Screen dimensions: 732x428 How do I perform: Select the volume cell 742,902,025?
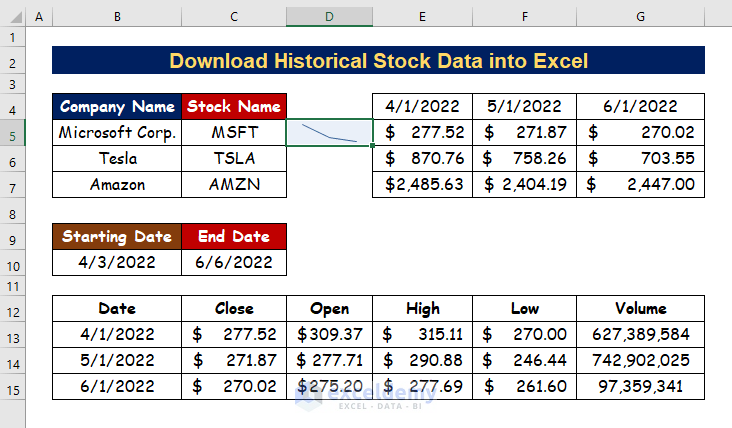point(640,361)
